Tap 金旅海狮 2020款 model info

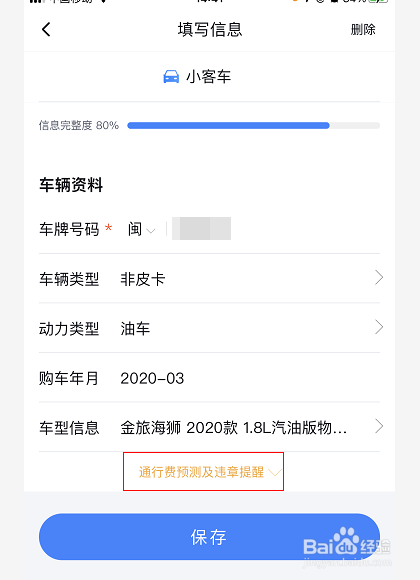tap(233, 428)
